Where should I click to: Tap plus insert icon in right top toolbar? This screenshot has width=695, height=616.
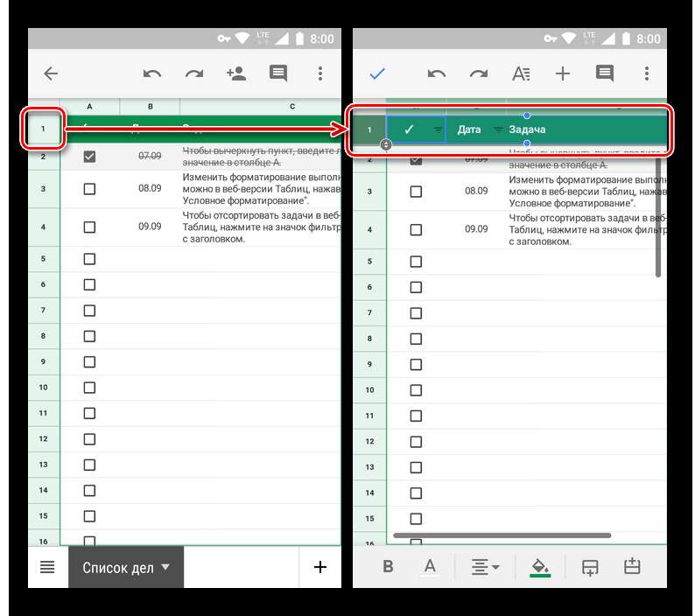tap(563, 73)
